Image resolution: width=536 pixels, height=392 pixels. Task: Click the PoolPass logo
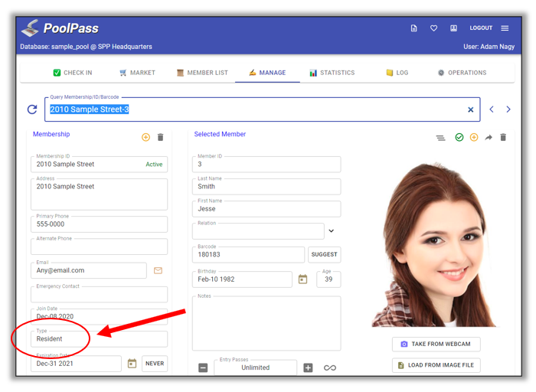(x=60, y=28)
